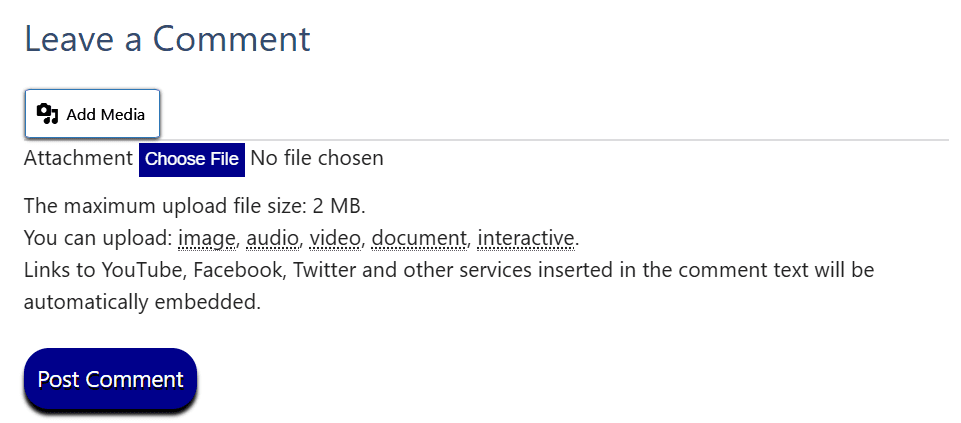Click the 'No file chosen' text
This screenshot has height=423, width=961.
click(x=316, y=158)
